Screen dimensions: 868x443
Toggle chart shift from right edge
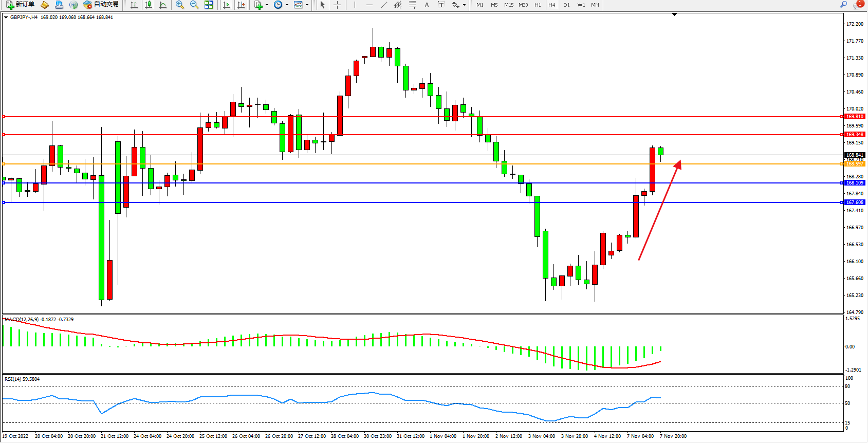pyautogui.click(x=241, y=5)
